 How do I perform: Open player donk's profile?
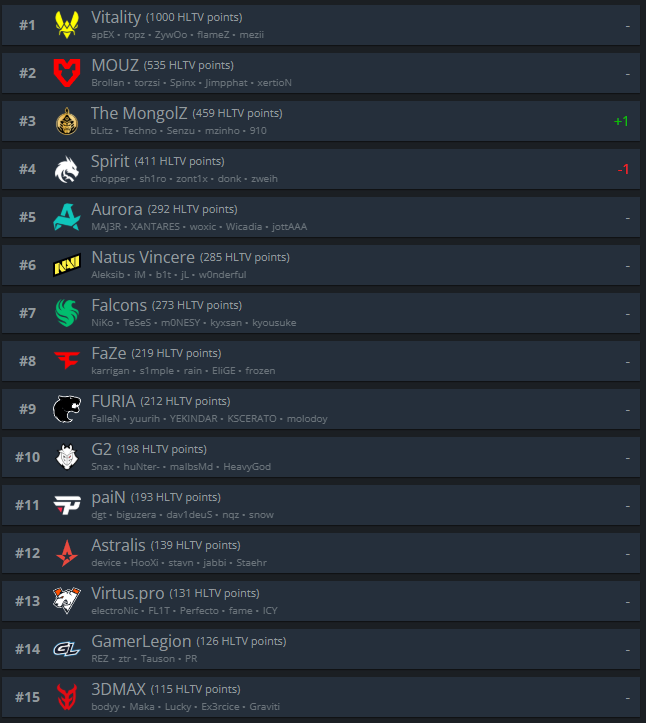pos(230,178)
